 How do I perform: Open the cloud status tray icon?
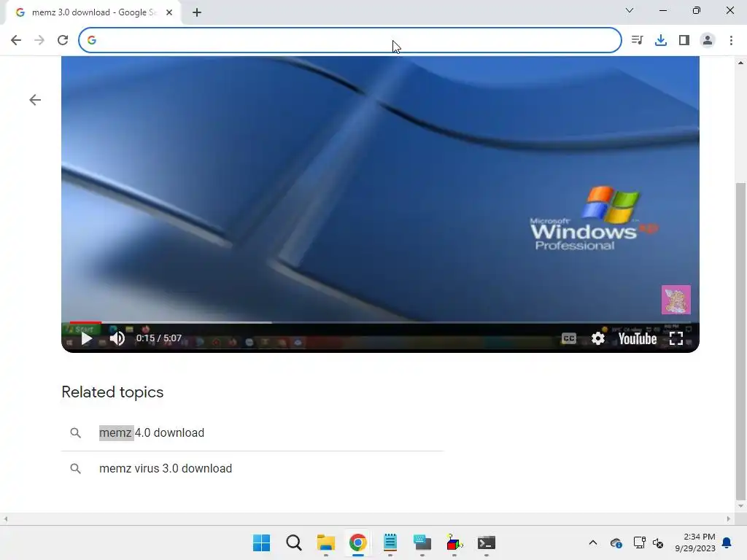point(616,542)
